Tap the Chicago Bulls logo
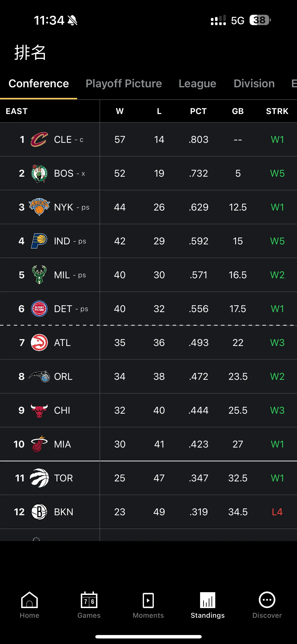Image resolution: width=297 pixels, height=644 pixels. (x=39, y=410)
